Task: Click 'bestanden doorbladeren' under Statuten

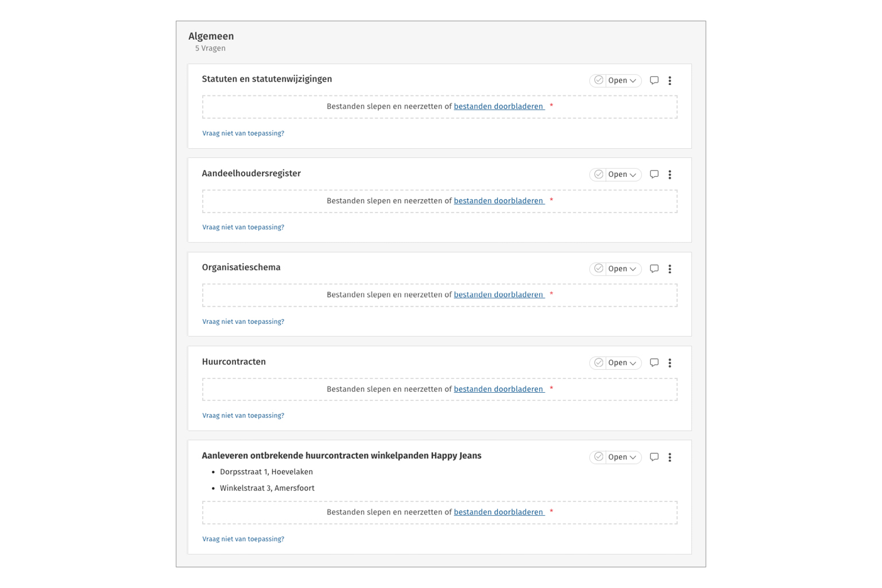Action: tap(498, 106)
